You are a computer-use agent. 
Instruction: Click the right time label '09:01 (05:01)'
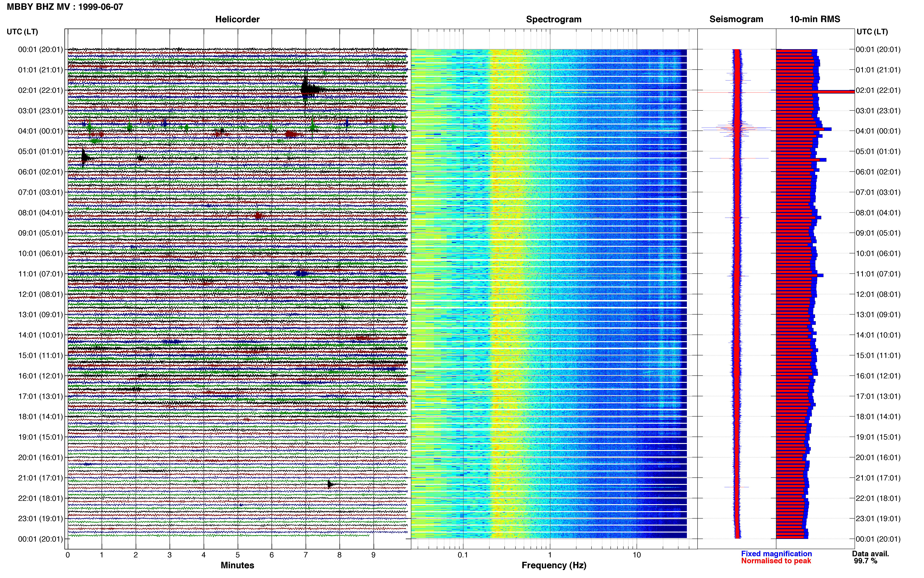pyautogui.click(x=878, y=233)
